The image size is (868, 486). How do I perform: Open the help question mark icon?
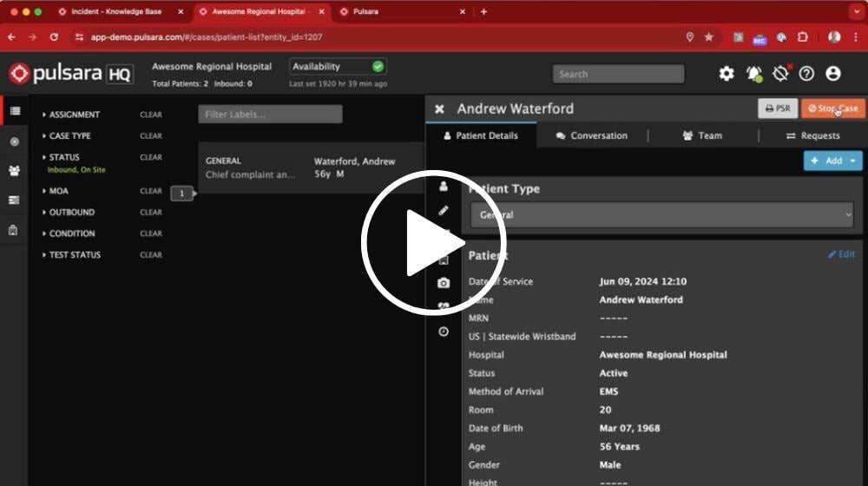pos(806,73)
